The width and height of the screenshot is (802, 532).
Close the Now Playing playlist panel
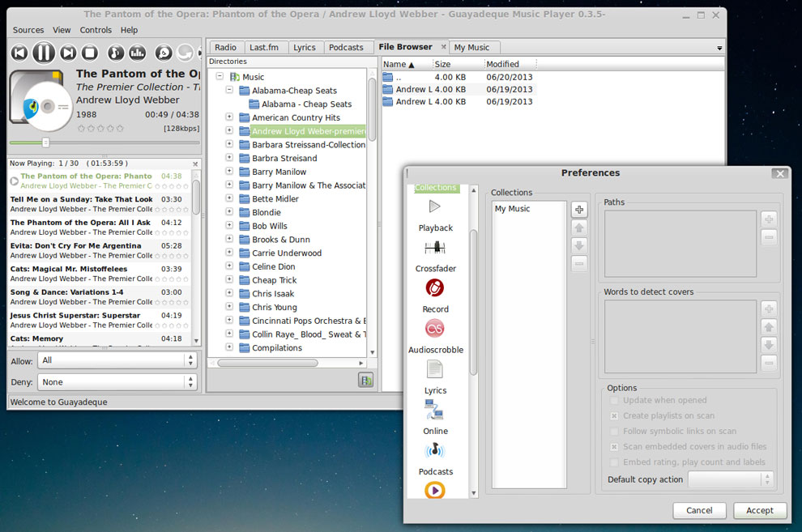pyautogui.click(x=195, y=164)
